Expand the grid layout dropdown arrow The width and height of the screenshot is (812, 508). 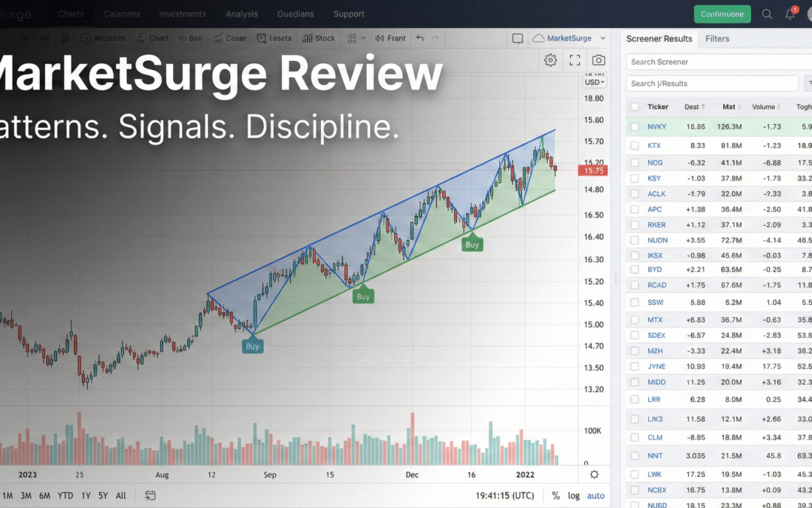tap(363, 38)
